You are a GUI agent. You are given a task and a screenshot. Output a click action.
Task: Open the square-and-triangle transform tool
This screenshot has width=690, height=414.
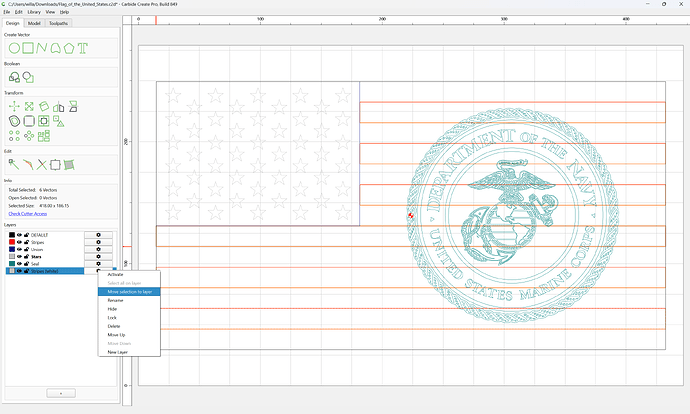(x=59, y=121)
